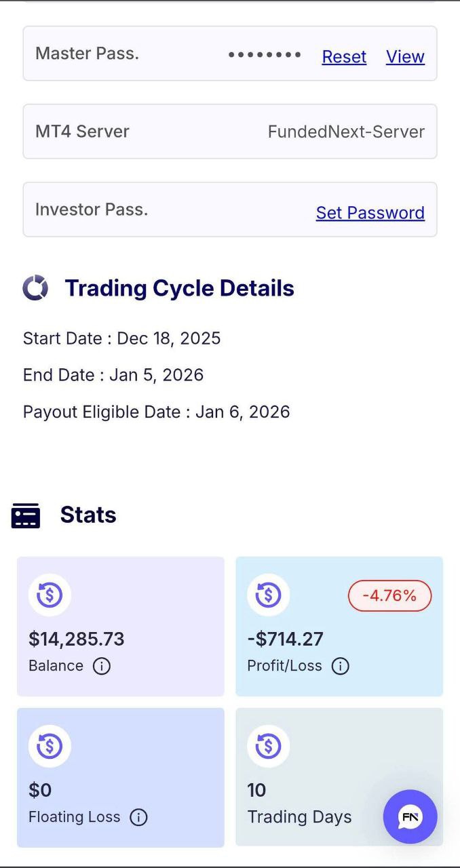Click the Balance info icon
Screen dimensions: 460x868
click(x=101, y=667)
